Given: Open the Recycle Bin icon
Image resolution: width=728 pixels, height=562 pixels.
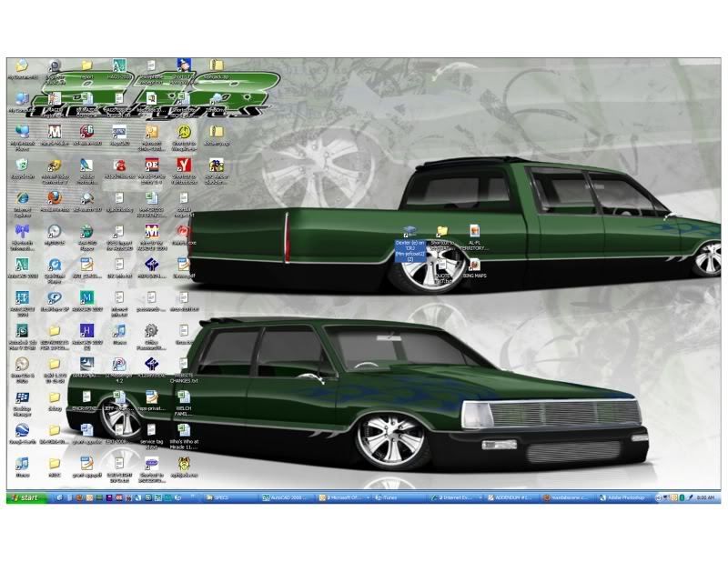Looking at the screenshot, I should coord(23,165).
